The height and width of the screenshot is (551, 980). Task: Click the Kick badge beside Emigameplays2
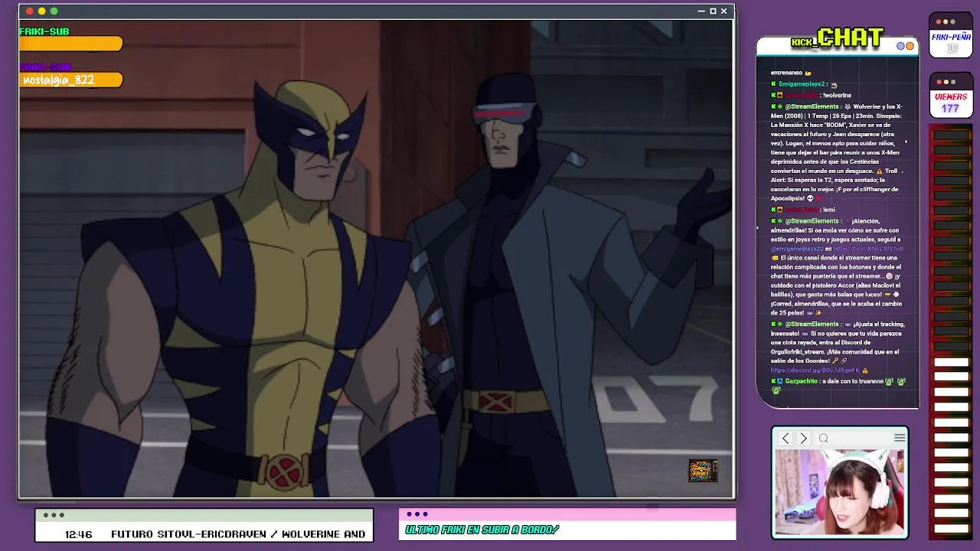click(773, 84)
